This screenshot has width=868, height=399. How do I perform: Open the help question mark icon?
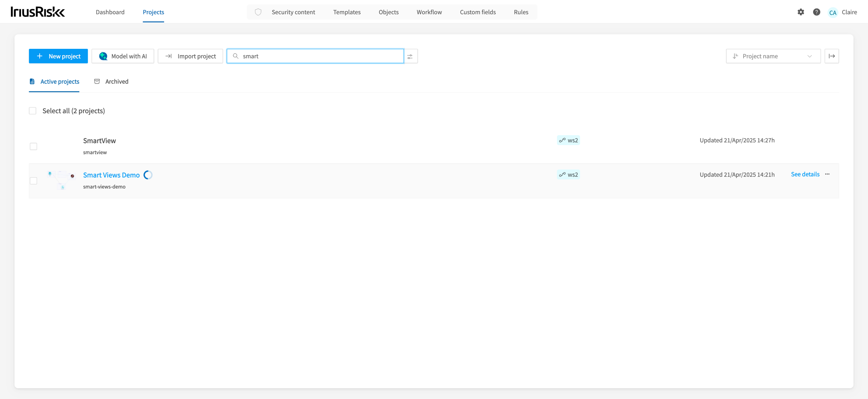816,12
